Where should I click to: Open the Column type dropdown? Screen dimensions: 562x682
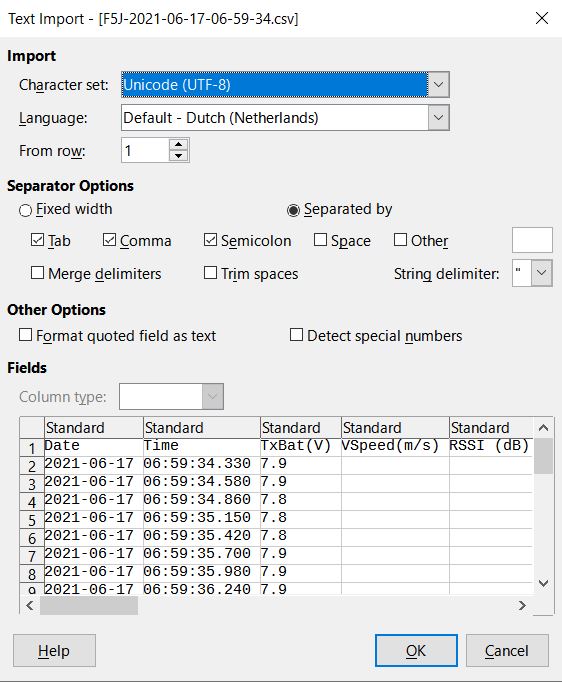213,396
